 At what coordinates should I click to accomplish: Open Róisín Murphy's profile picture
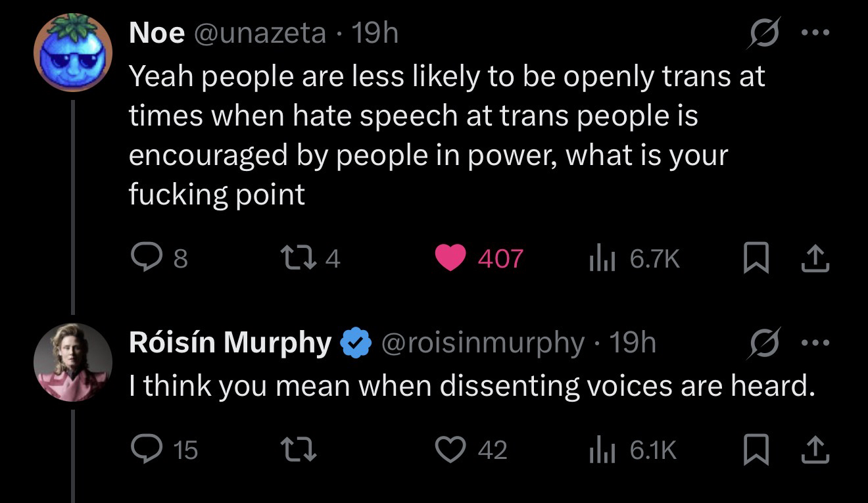72,362
